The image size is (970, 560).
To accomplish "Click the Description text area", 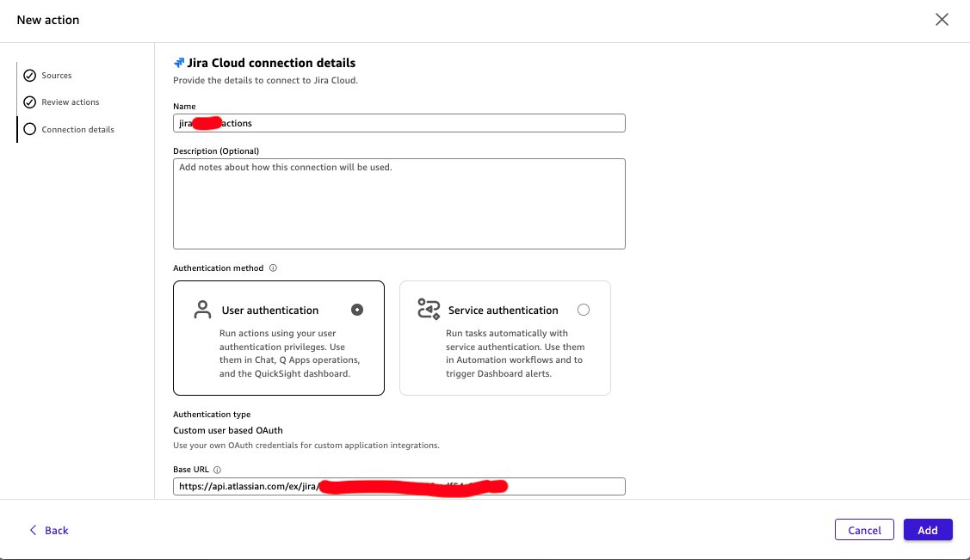I will point(399,203).
